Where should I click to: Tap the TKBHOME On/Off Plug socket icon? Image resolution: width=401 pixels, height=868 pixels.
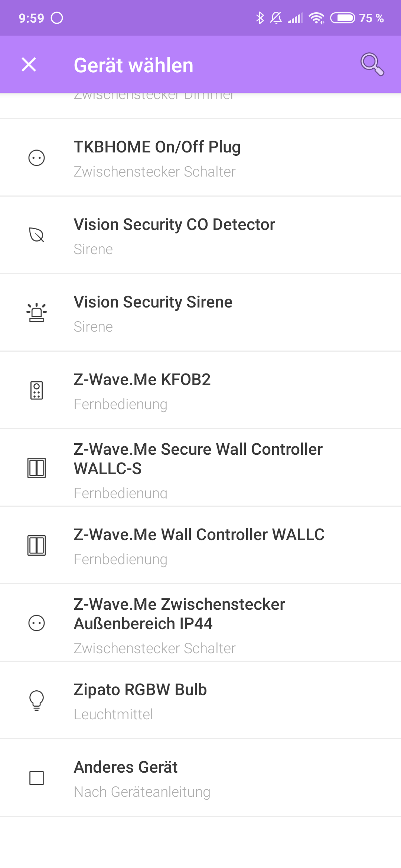37,158
